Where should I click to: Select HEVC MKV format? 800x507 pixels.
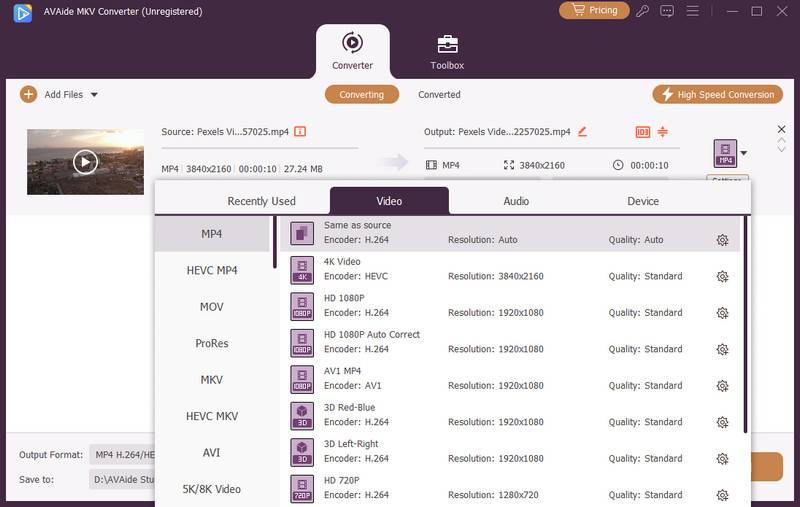212,416
